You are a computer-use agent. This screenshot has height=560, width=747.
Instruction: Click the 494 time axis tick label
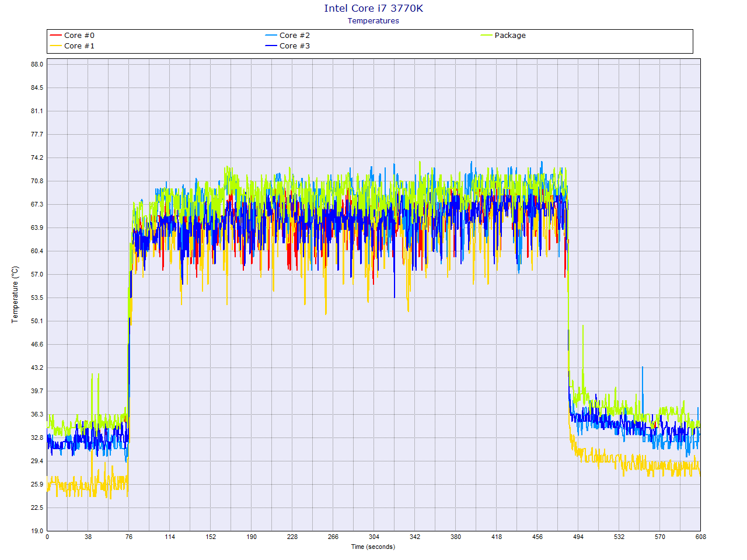coord(578,537)
